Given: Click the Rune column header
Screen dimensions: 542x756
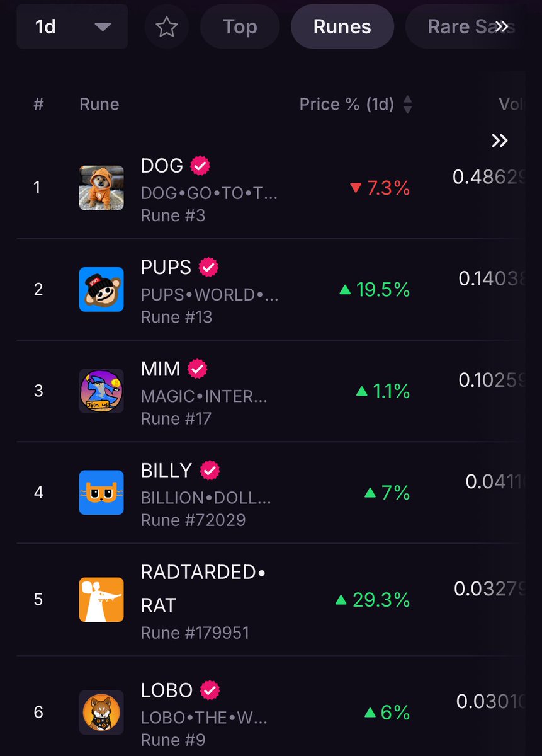Looking at the screenshot, I should (x=99, y=104).
